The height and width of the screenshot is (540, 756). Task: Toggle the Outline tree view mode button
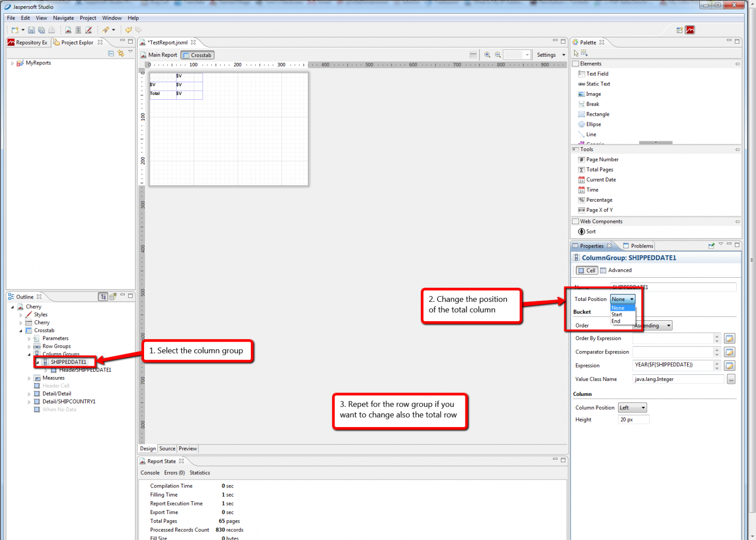tap(103, 297)
